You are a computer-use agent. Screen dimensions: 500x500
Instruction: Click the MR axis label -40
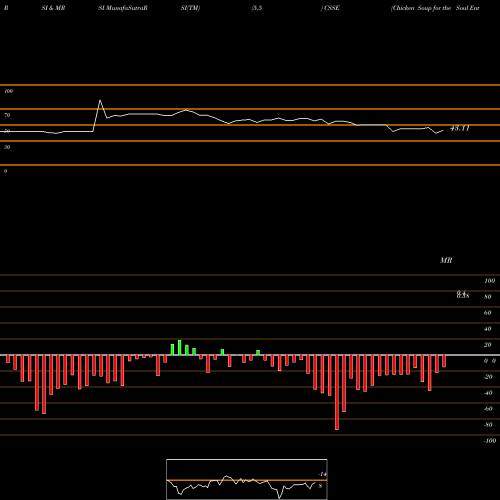488,393
